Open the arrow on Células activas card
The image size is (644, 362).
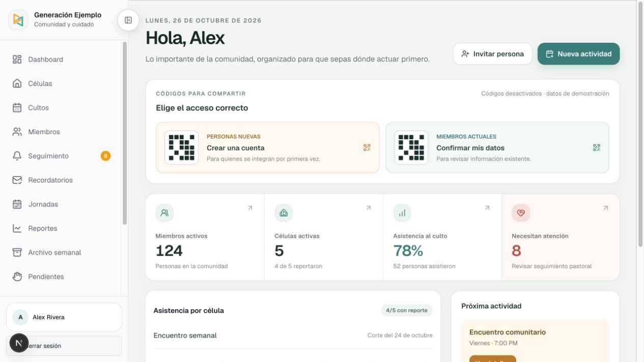[369, 208]
